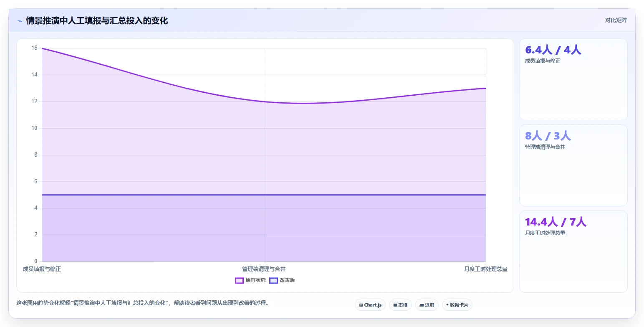Toggle the 改善后 legend series
644x327 pixels.
click(282, 280)
